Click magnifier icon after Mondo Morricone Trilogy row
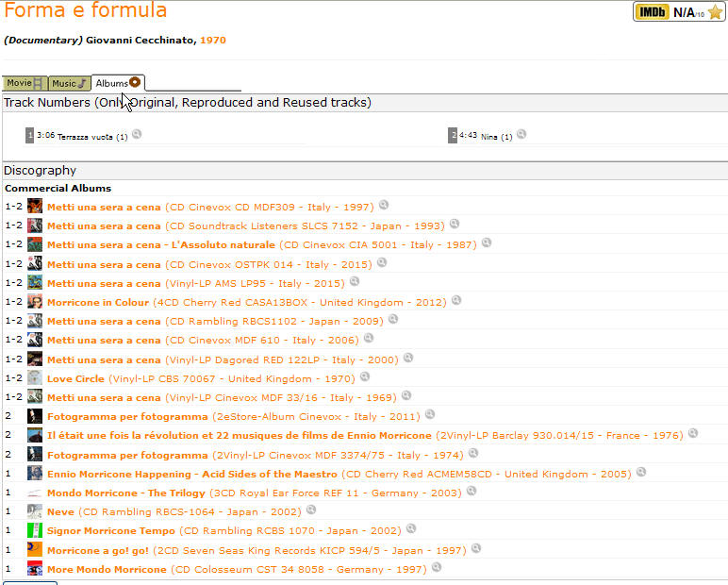This screenshot has height=585, width=728. click(472, 491)
